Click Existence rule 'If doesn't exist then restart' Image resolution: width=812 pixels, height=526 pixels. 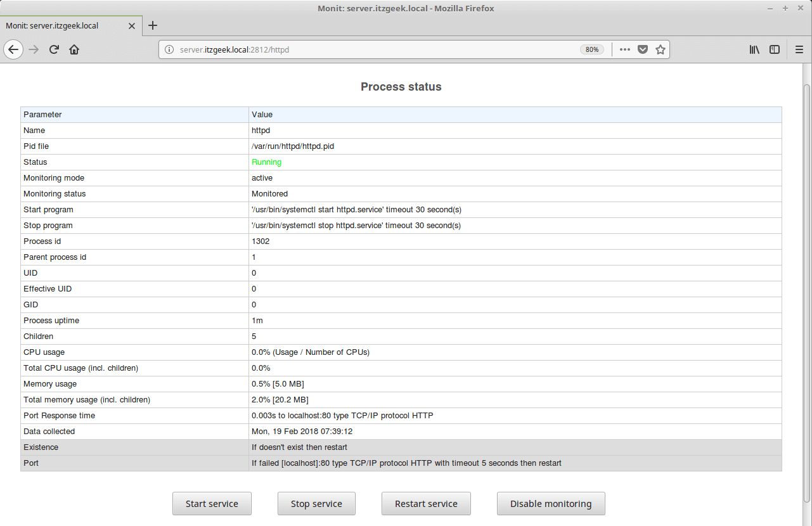pyautogui.click(x=299, y=447)
